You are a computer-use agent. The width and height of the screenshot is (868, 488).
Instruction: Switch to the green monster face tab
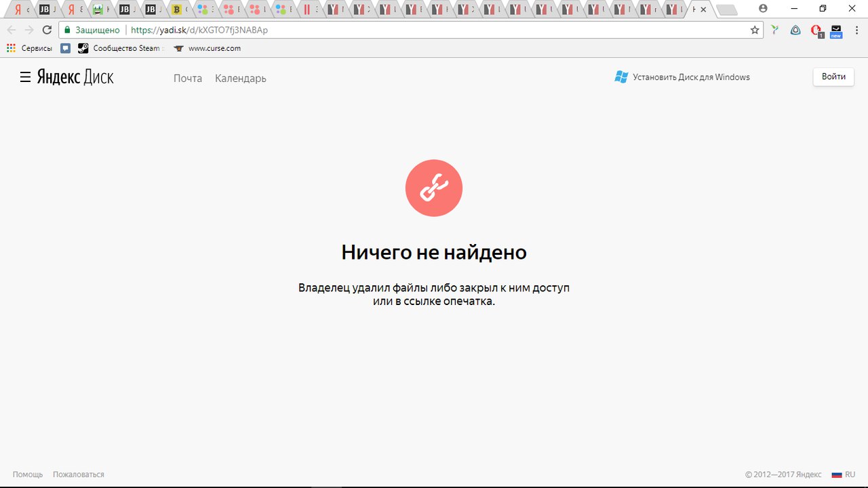coord(100,9)
